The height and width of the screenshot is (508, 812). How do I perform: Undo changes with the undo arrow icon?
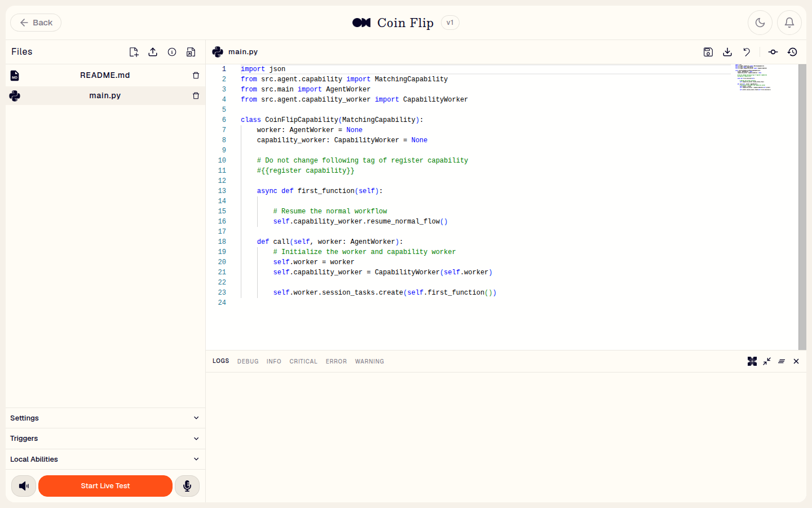tap(747, 52)
